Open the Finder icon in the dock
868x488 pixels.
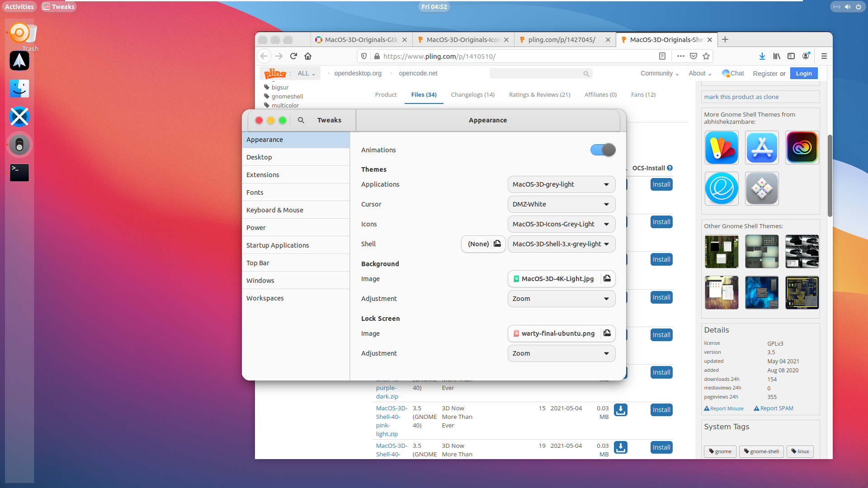(x=19, y=89)
